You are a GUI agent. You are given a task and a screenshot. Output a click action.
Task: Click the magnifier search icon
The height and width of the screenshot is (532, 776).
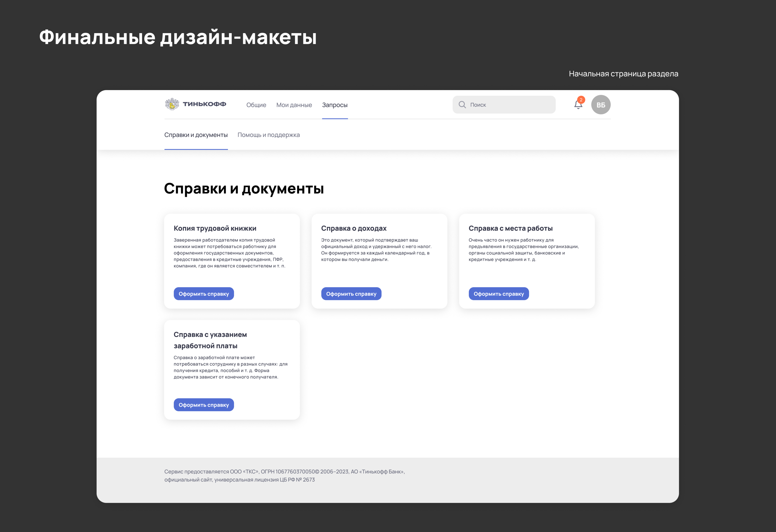(462, 105)
